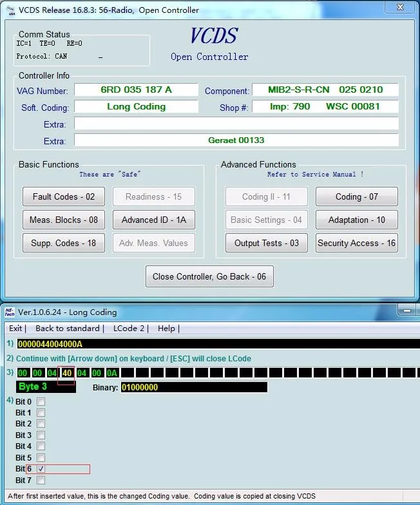Toggle the Bit 3 checkbox
Image resolution: width=420 pixels, height=505 pixels.
pyautogui.click(x=41, y=435)
